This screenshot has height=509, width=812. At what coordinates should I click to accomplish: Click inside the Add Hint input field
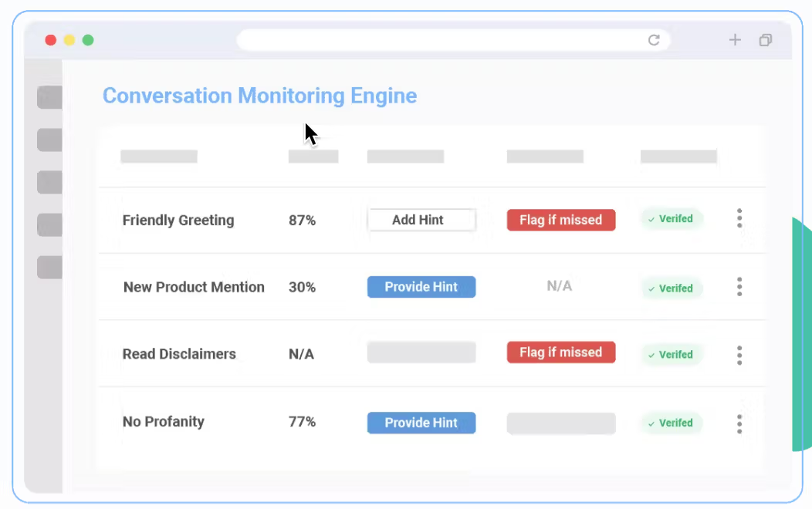click(x=421, y=220)
